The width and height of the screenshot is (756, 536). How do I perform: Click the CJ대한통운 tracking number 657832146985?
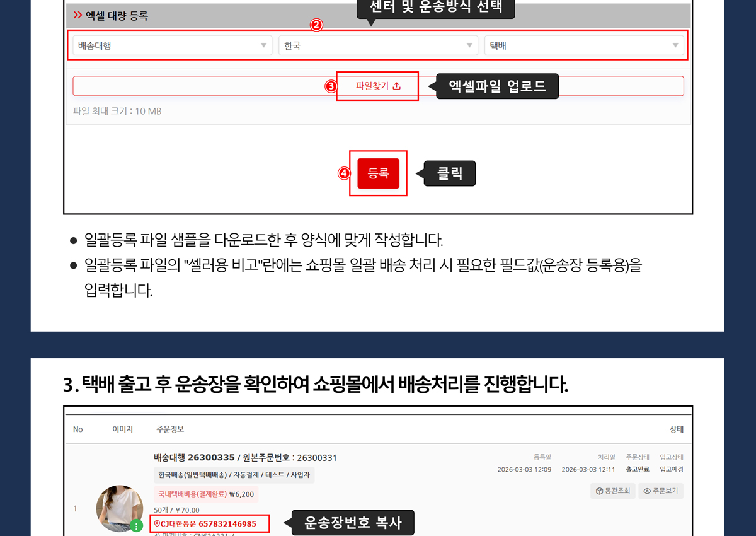click(227, 524)
